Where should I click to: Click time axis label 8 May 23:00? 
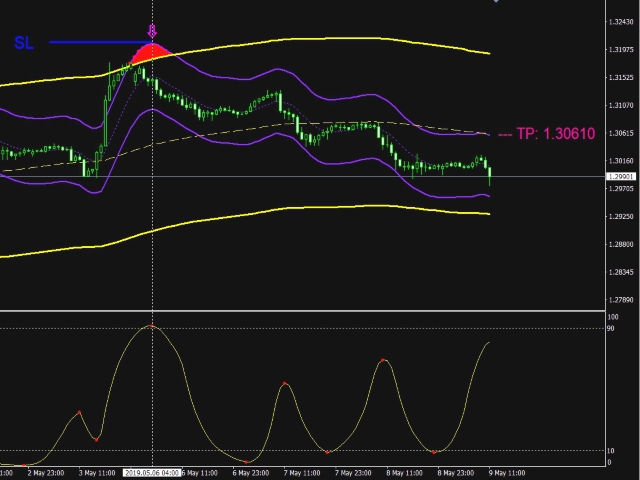[456, 473]
